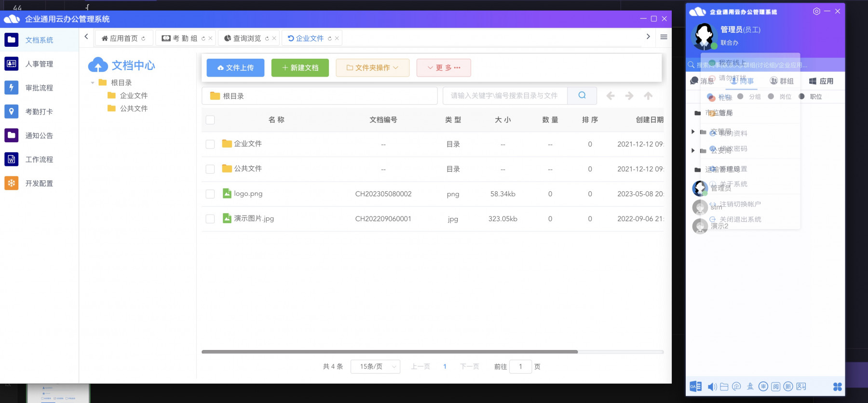The width and height of the screenshot is (868, 403).
Task: Click the folder icon in chat window footer
Action: 724,387
